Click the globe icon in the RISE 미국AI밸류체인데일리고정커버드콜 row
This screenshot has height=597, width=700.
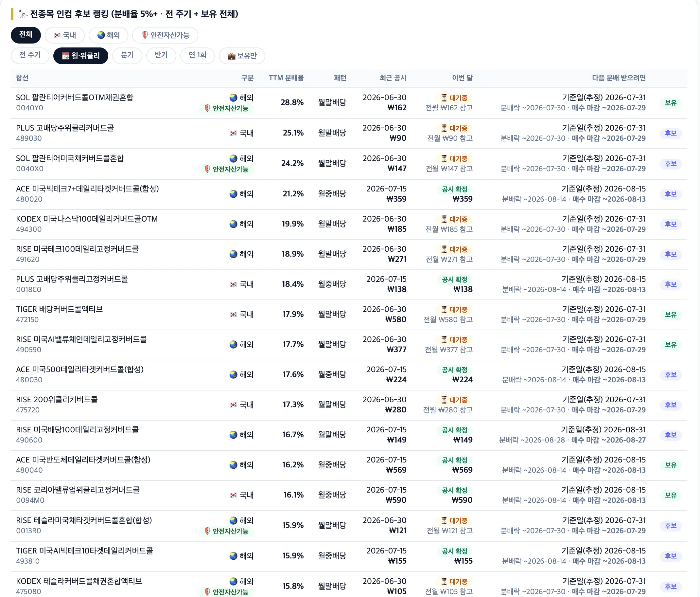tap(233, 344)
